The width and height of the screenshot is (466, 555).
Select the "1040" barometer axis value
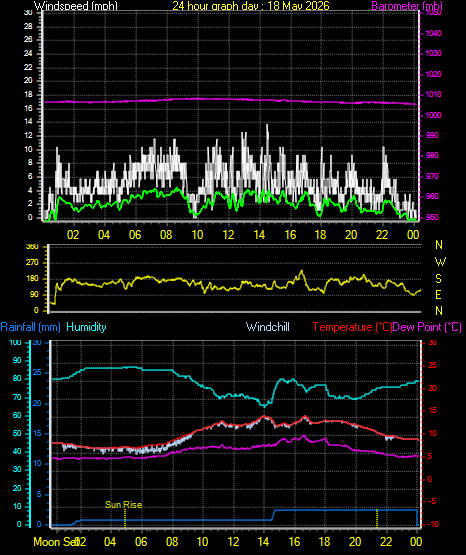tap(433, 34)
